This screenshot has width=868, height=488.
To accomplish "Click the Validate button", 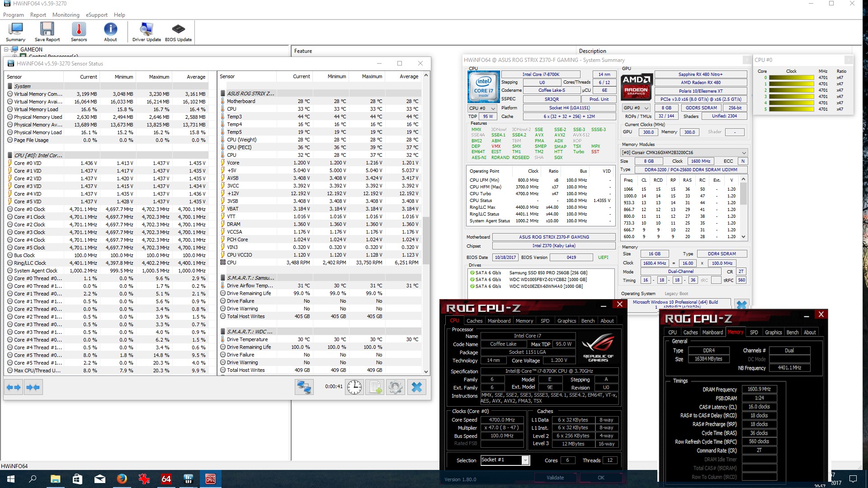I will 555,478.
